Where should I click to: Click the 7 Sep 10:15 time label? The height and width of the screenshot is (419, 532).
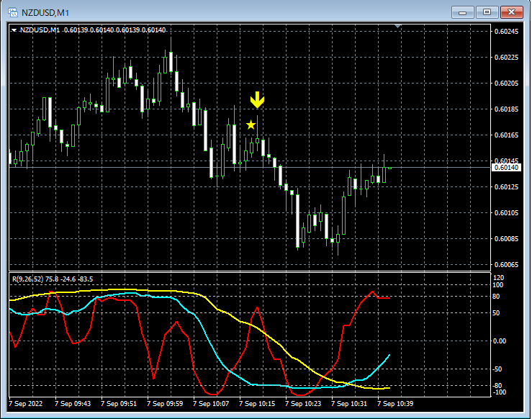(257, 404)
